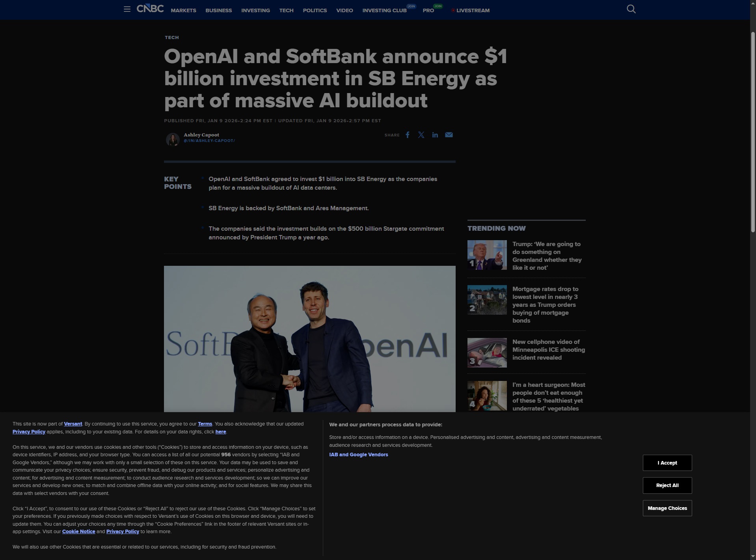Share article via email icon
Screen dimensions: 756x560
[449, 135]
